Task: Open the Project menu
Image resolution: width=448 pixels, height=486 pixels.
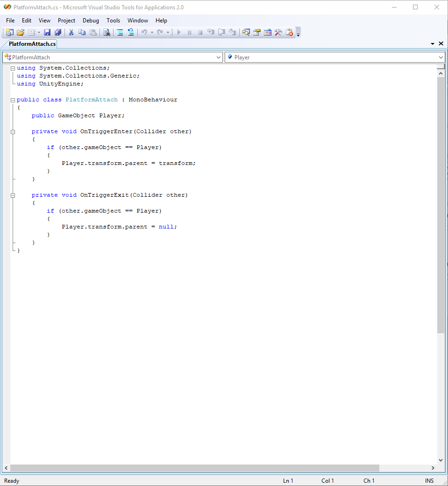Action: click(66, 20)
